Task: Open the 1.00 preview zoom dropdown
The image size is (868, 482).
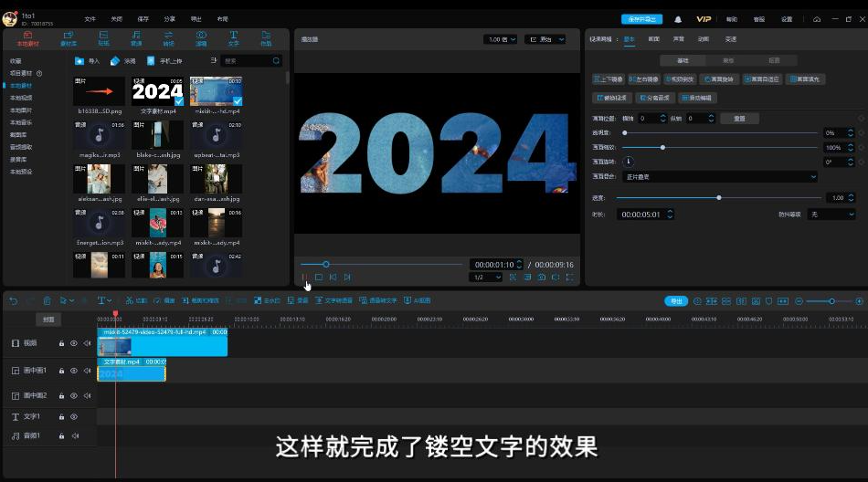Action: (x=500, y=39)
